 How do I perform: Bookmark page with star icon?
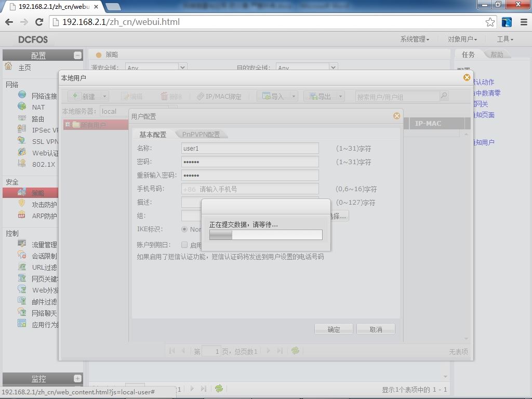pyautogui.click(x=490, y=22)
